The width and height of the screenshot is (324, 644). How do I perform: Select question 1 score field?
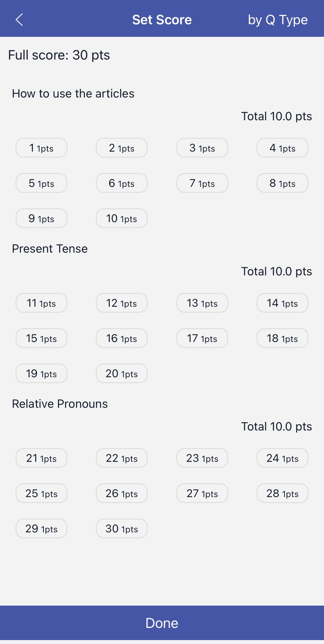coord(41,148)
